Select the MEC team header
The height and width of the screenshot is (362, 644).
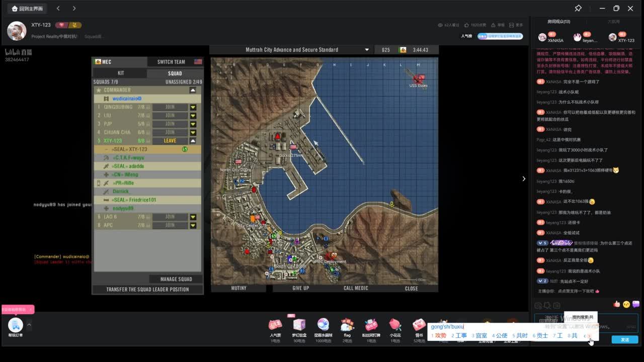click(x=120, y=62)
